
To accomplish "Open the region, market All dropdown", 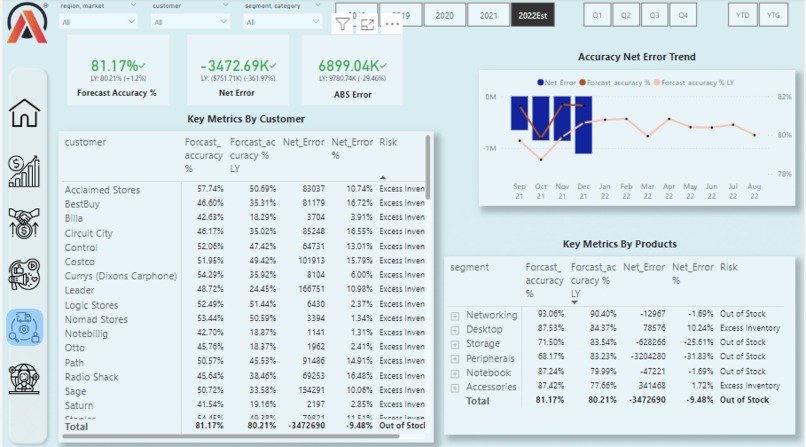I will pos(98,22).
